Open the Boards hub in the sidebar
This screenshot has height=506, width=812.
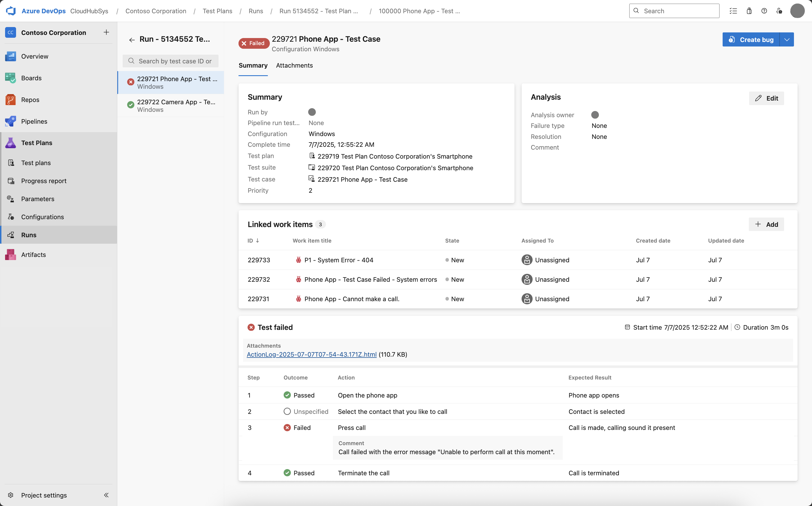(x=31, y=78)
